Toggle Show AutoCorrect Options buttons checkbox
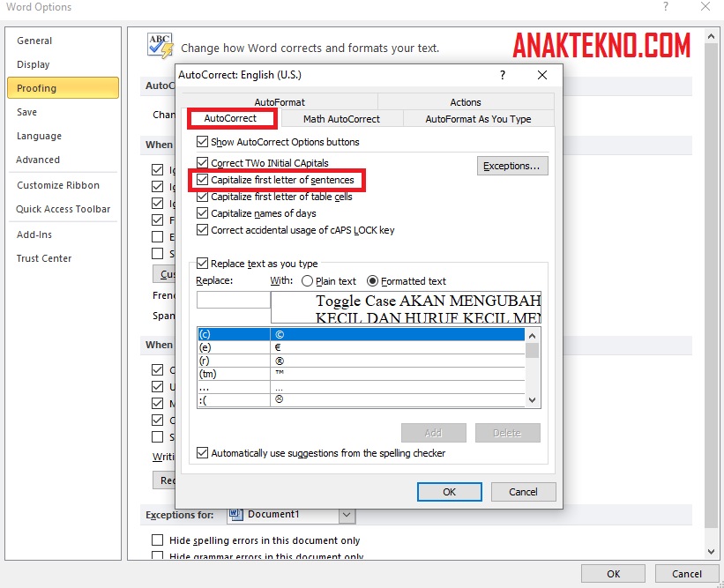 (202, 141)
